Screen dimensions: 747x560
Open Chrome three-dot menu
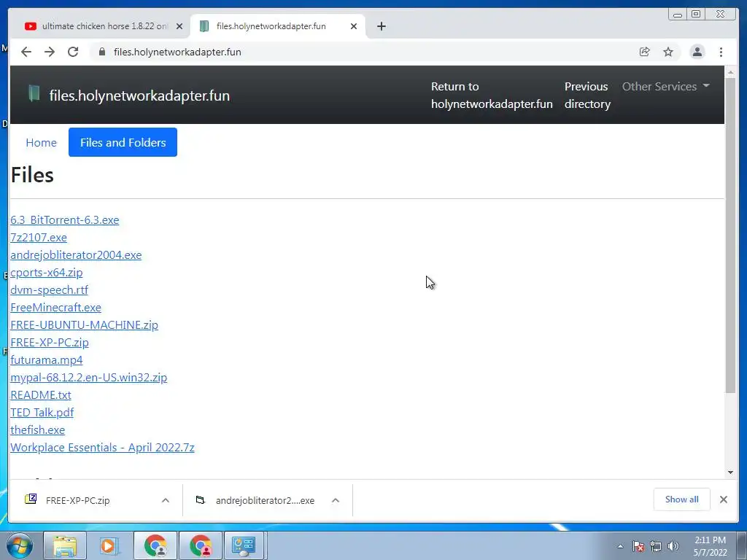tap(721, 52)
